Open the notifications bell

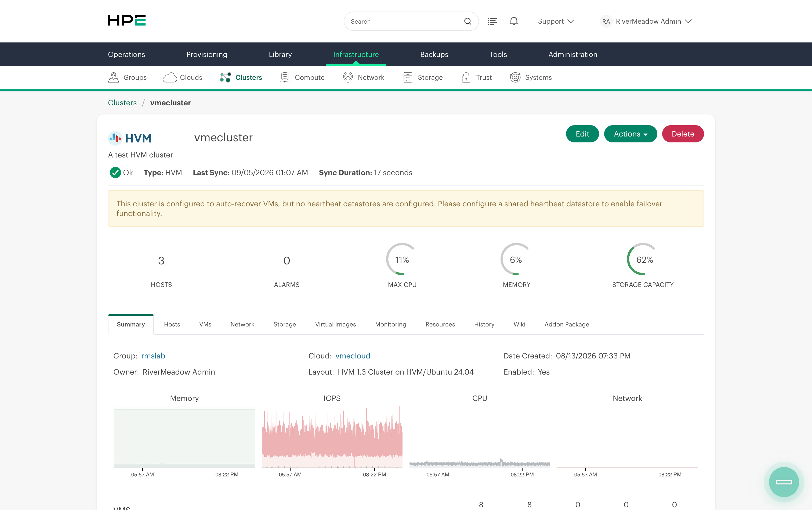[514, 21]
